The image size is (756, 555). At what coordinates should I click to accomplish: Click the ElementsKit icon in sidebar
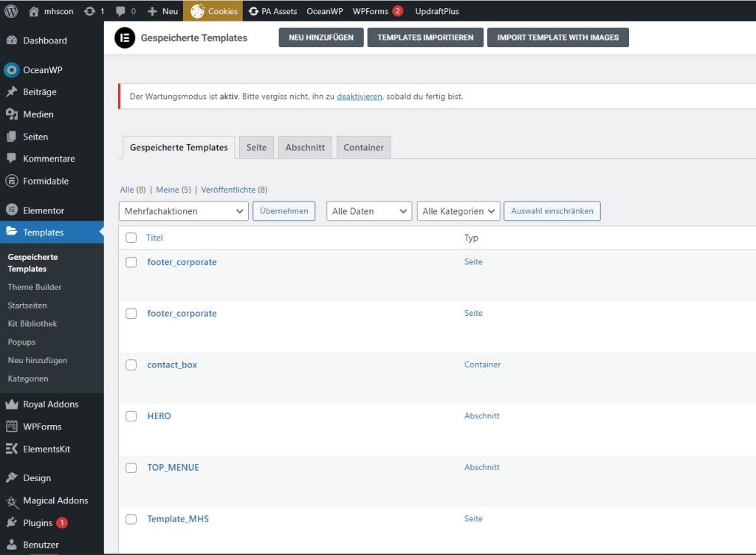[x=11, y=449]
